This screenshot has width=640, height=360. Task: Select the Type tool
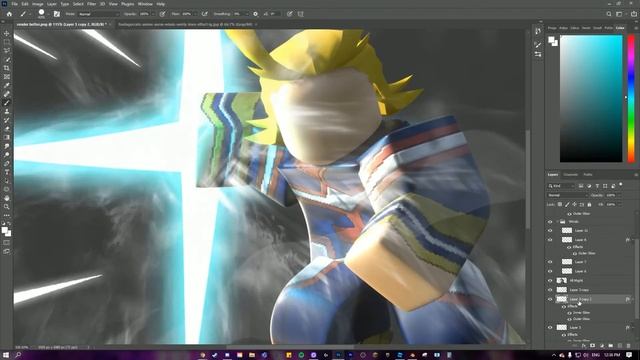click(7, 172)
